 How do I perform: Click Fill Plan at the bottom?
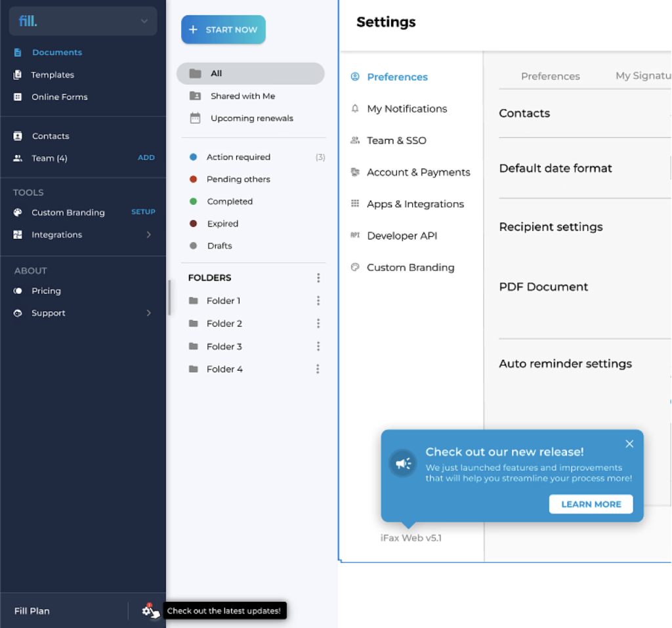[x=32, y=611]
